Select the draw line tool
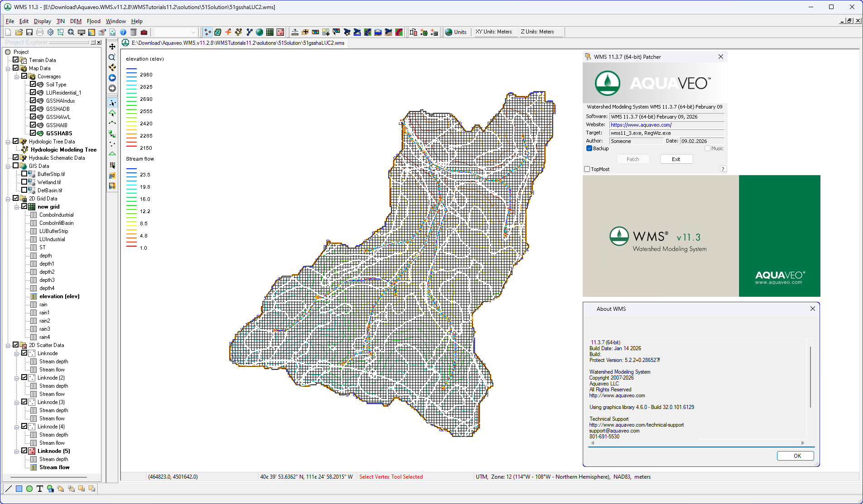 (x=9, y=489)
